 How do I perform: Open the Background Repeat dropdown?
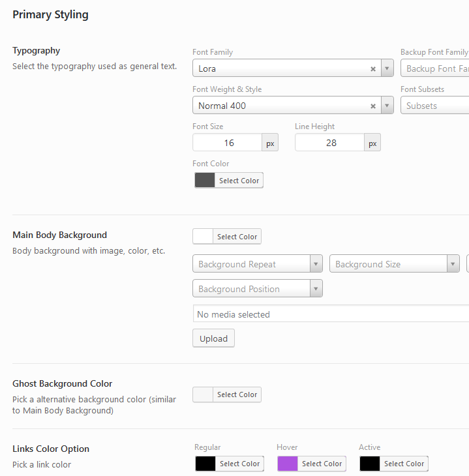pos(258,264)
